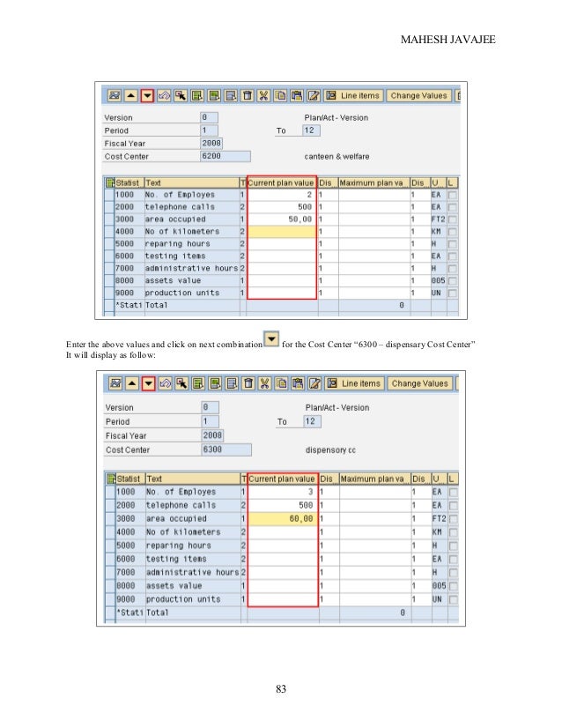Click Line items button in cost center 6300 screen
562x728 pixels.
point(355,383)
